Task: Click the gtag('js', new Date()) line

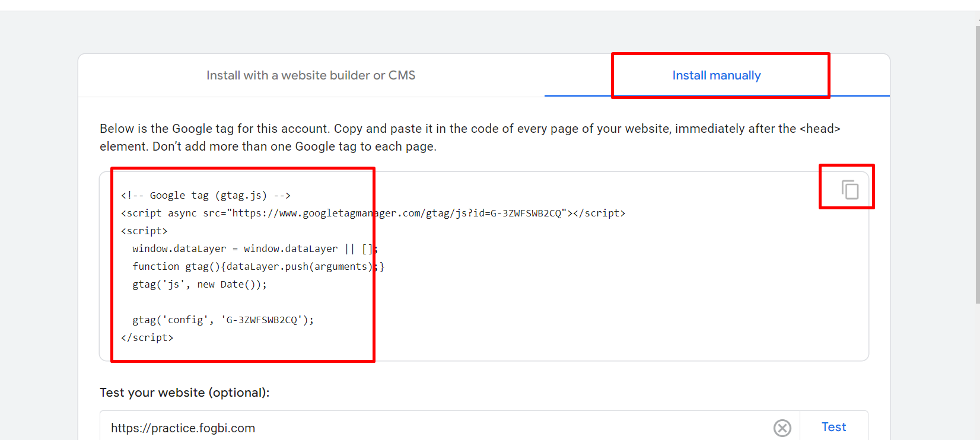Action: [200, 284]
